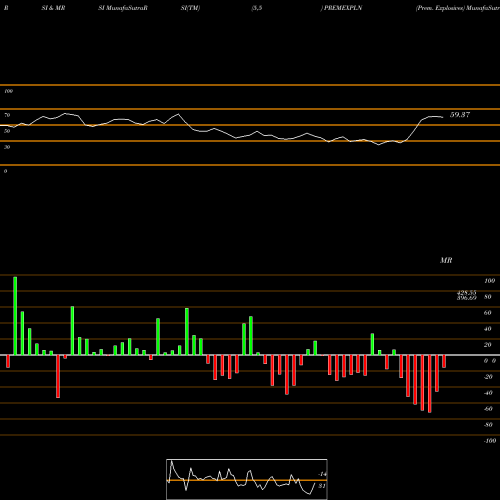This screenshot has width=500, height=500.
Task: Click the 'SI & MR' header label
Action: (x=53, y=8)
